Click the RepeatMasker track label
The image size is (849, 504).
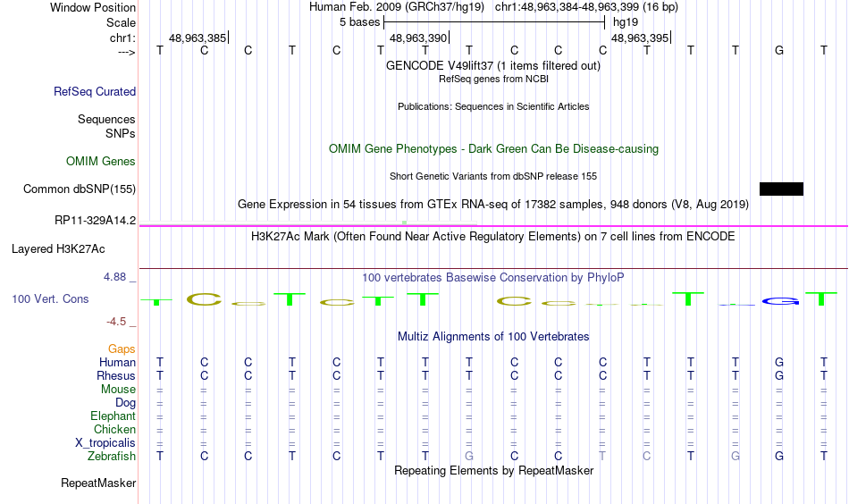click(98, 483)
